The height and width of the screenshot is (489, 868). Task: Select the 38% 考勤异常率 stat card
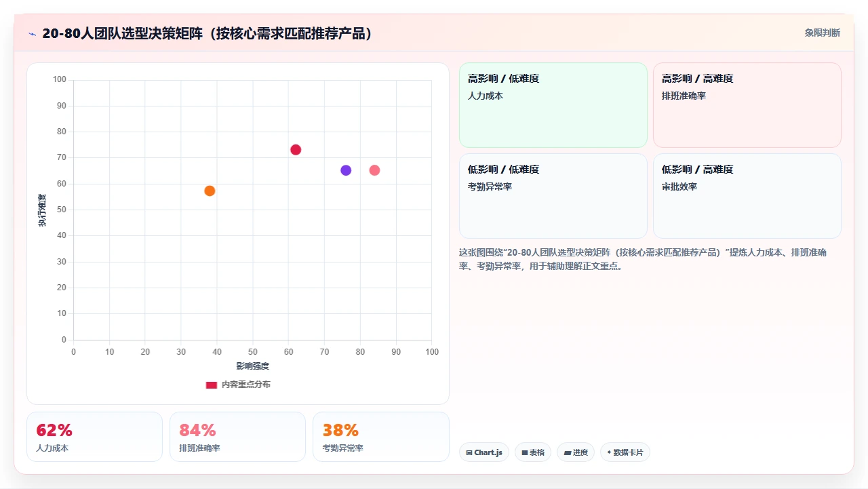381,437
